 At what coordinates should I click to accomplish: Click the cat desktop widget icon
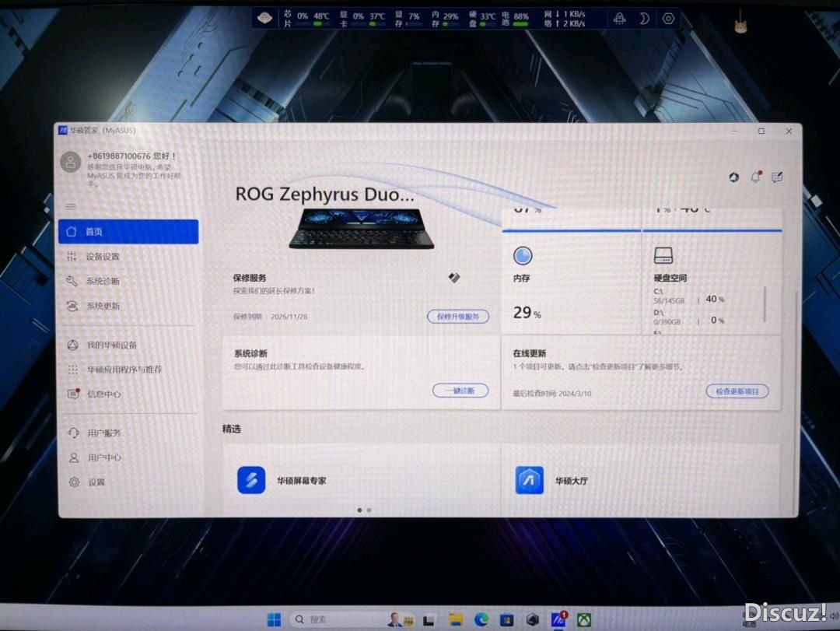[741, 25]
